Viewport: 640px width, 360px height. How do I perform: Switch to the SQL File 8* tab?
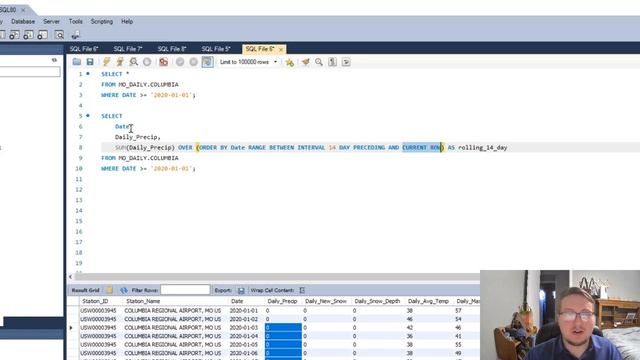[172, 49]
